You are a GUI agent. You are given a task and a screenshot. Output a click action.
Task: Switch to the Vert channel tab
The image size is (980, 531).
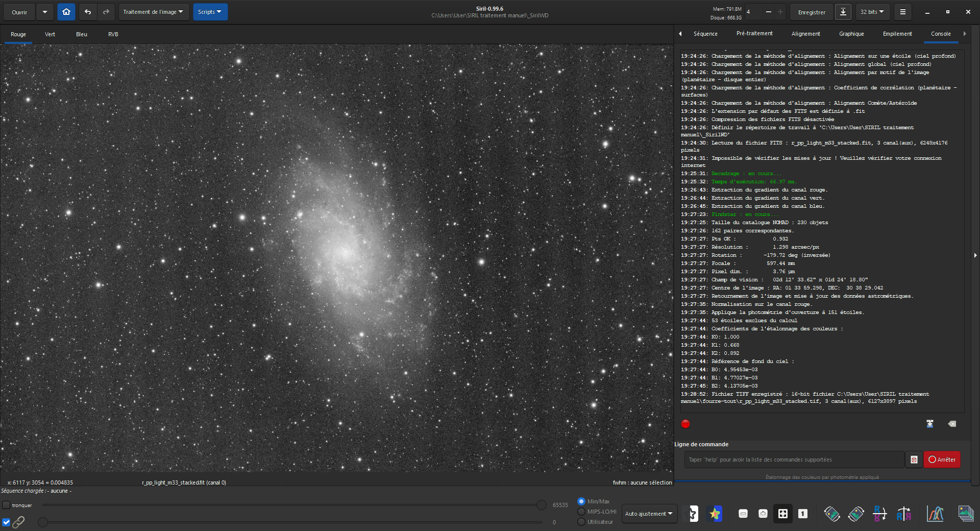50,34
